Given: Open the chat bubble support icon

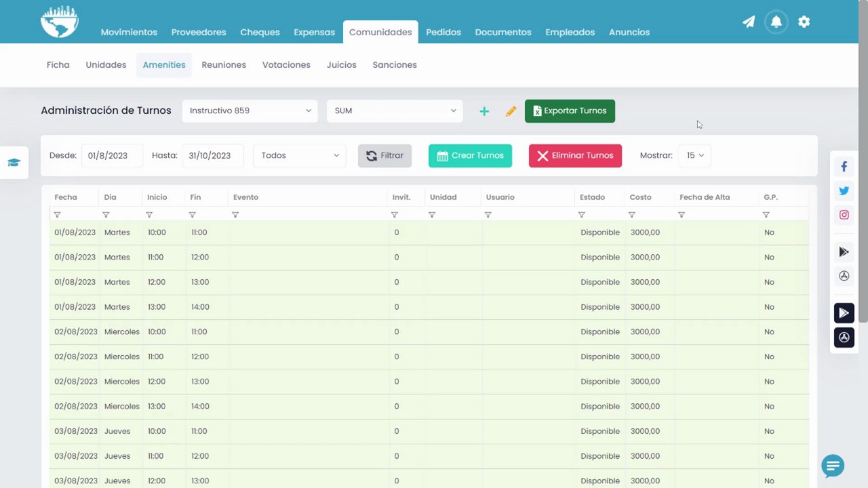Looking at the screenshot, I should 833,466.
